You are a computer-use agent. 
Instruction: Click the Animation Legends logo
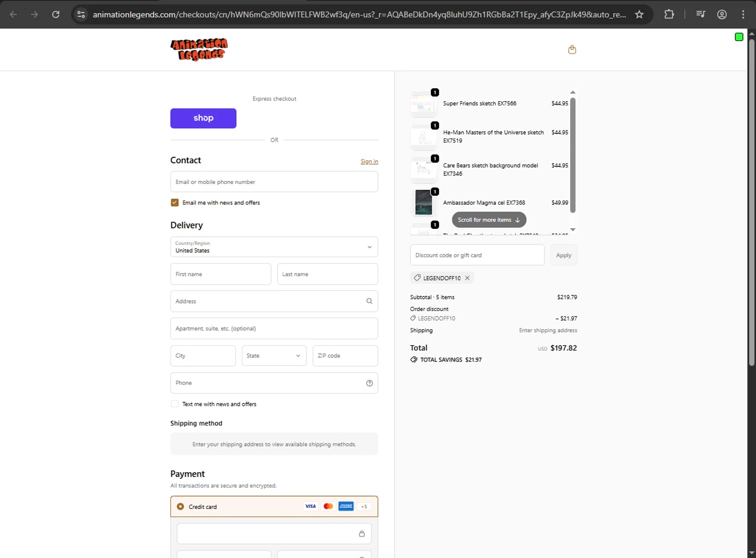199,49
